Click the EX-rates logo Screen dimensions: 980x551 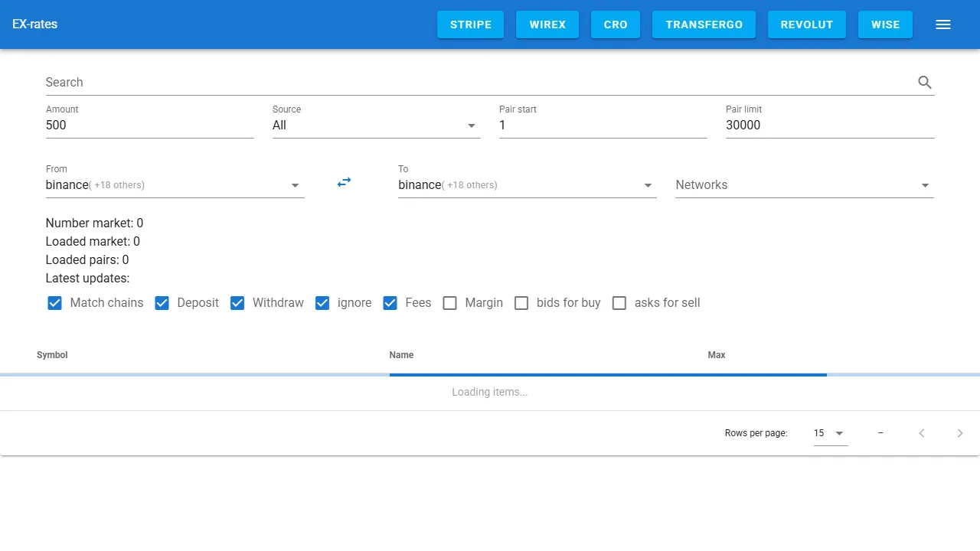click(x=34, y=24)
